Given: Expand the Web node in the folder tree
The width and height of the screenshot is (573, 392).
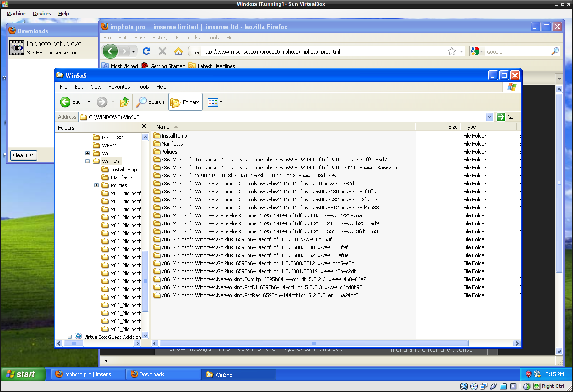Looking at the screenshot, I should coord(87,154).
